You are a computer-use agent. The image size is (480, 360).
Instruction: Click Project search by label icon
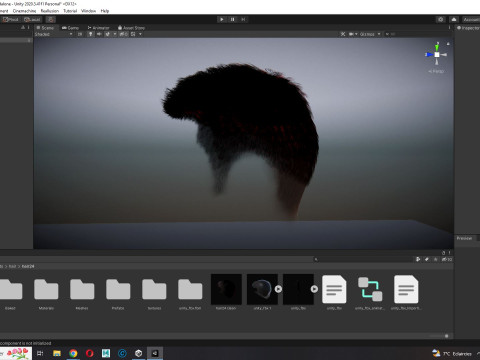tap(427, 259)
